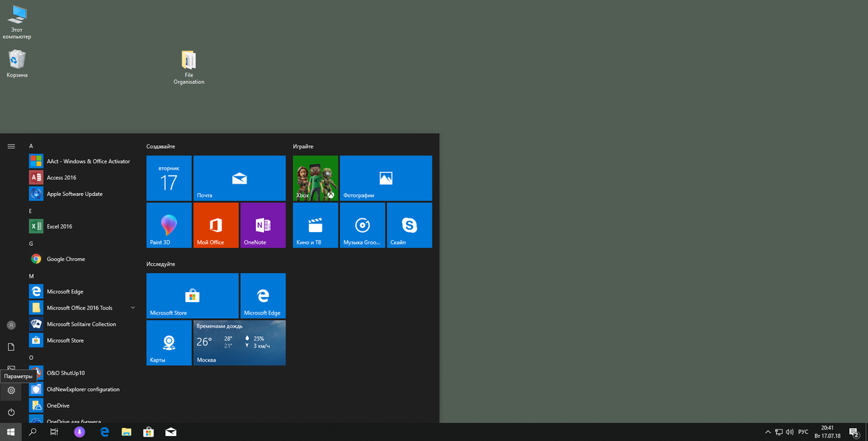Open Apple Software Update
This screenshot has width=868, height=441.
[83, 194]
